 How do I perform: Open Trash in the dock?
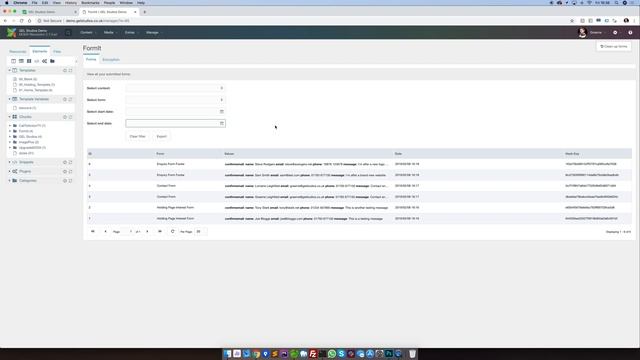pos(412,354)
